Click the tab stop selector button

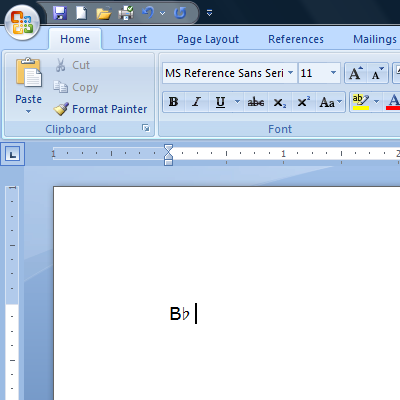tap(13, 154)
